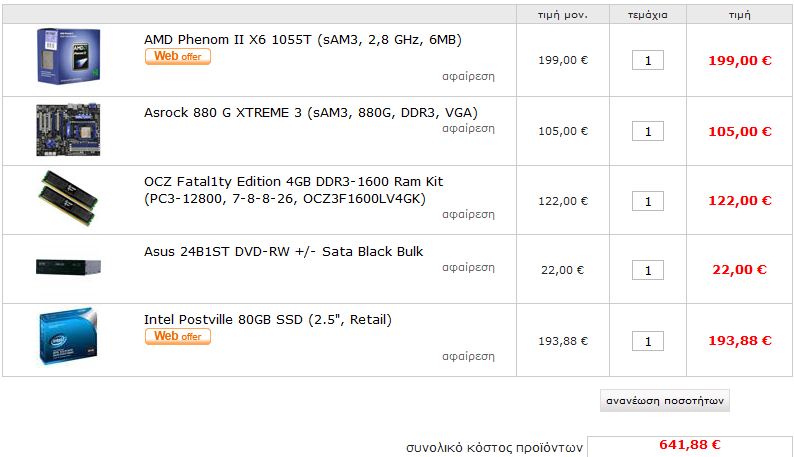This screenshot has height=457, width=794.
Task: Click the quantity field for OCZ RAM
Action: pyautogui.click(x=648, y=201)
